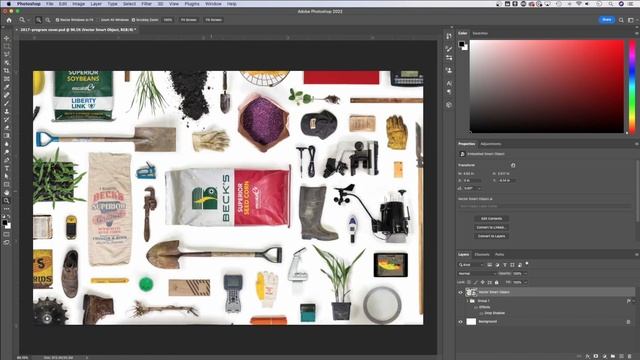
Task: Open the Layers panel flyout menu
Action: [636, 255]
